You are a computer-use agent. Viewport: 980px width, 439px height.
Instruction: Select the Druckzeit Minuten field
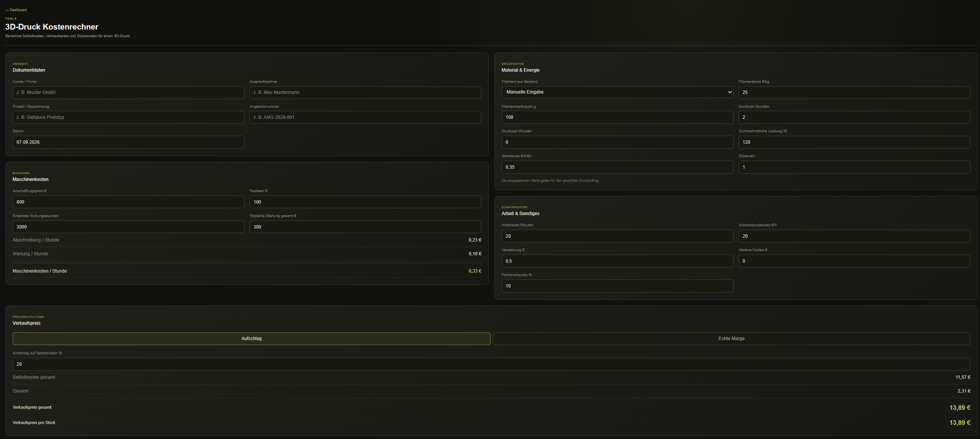[x=617, y=142]
